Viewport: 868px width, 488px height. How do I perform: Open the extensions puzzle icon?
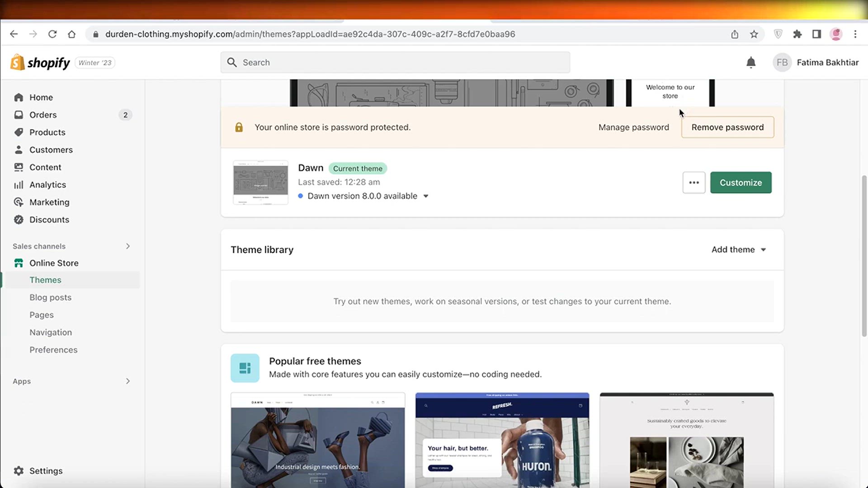[x=797, y=34]
